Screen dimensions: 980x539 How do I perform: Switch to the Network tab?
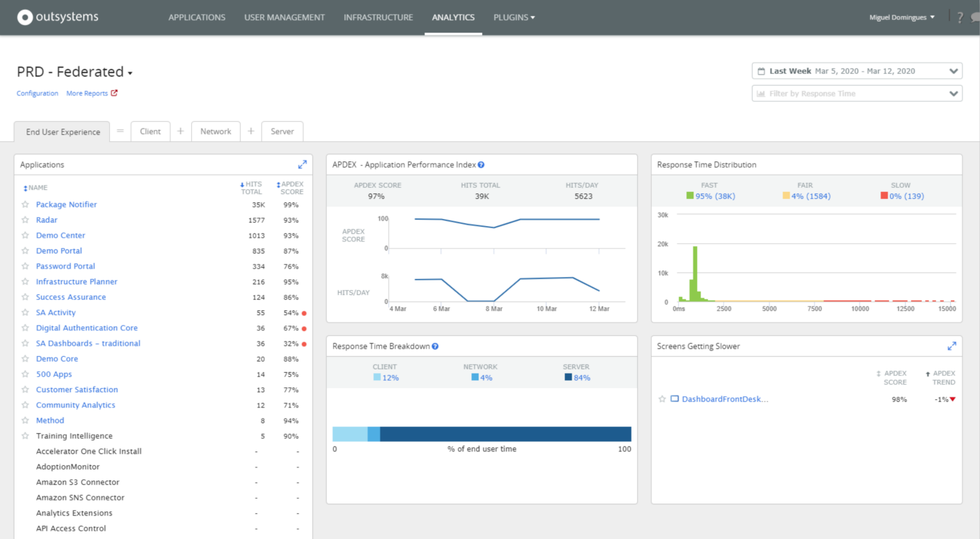click(x=216, y=131)
